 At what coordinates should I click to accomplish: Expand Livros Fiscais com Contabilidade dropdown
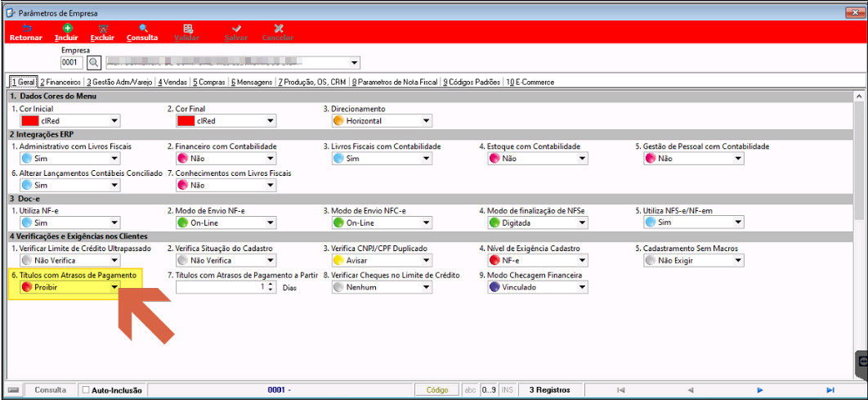(427, 159)
